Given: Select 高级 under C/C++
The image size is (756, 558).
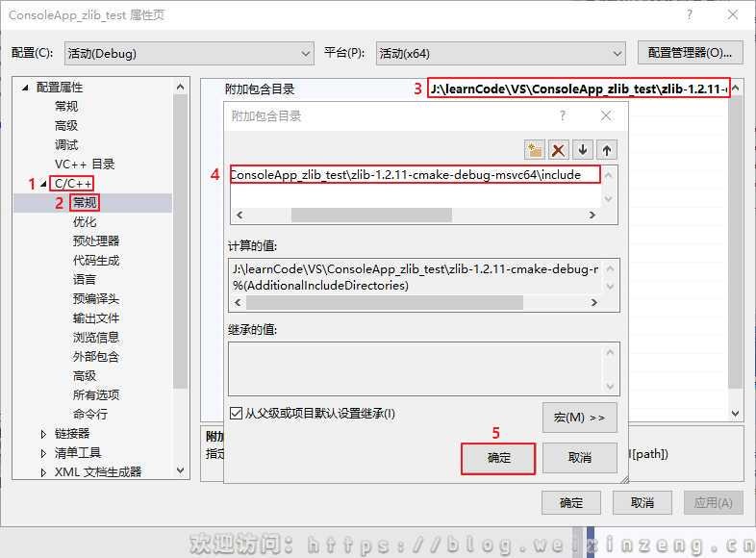Looking at the screenshot, I should (x=85, y=376).
